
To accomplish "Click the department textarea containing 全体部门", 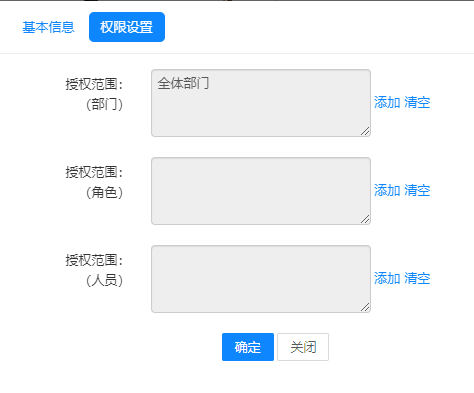I will coord(261,103).
